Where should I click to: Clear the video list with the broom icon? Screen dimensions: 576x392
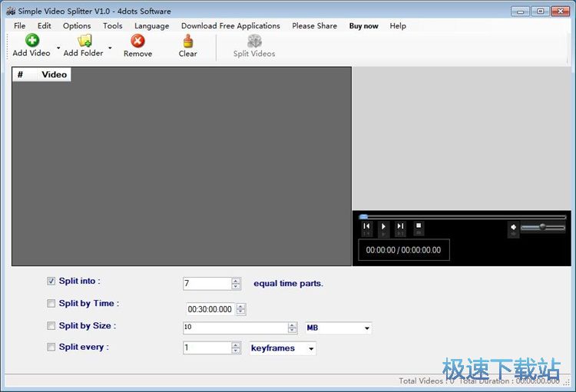click(187, 41)
